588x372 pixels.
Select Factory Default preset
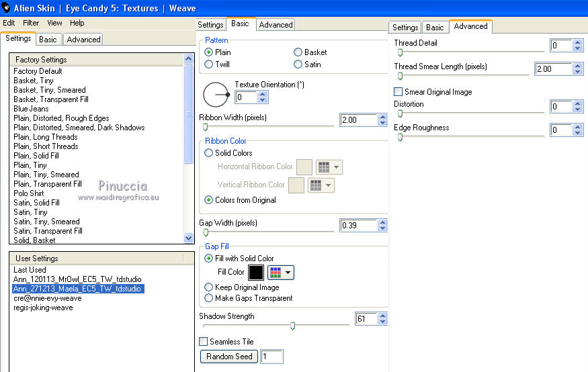38,71
